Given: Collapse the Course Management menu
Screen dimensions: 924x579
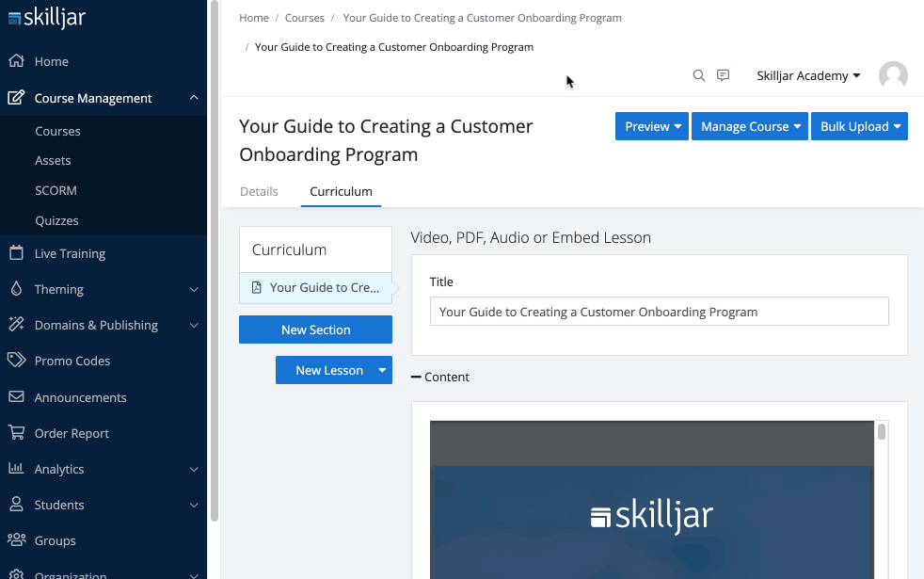Looking at the screenshot, I should point(193,98).
